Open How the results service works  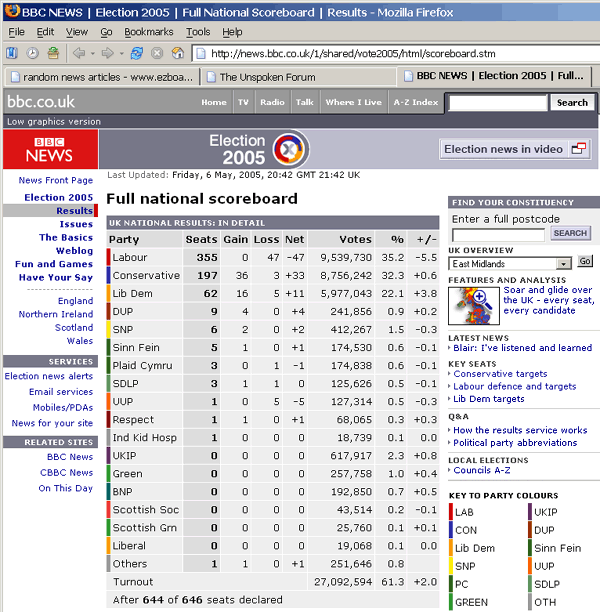click(520, 430)
